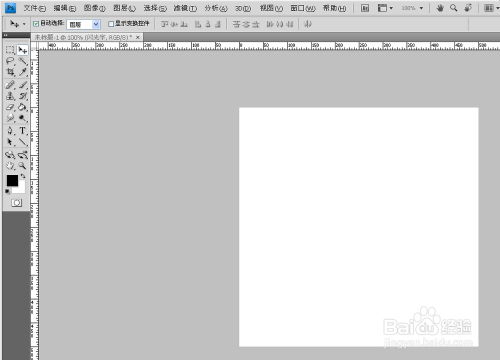Select the Dodge tool
500x360 pixels.
(x=23, y=118)
